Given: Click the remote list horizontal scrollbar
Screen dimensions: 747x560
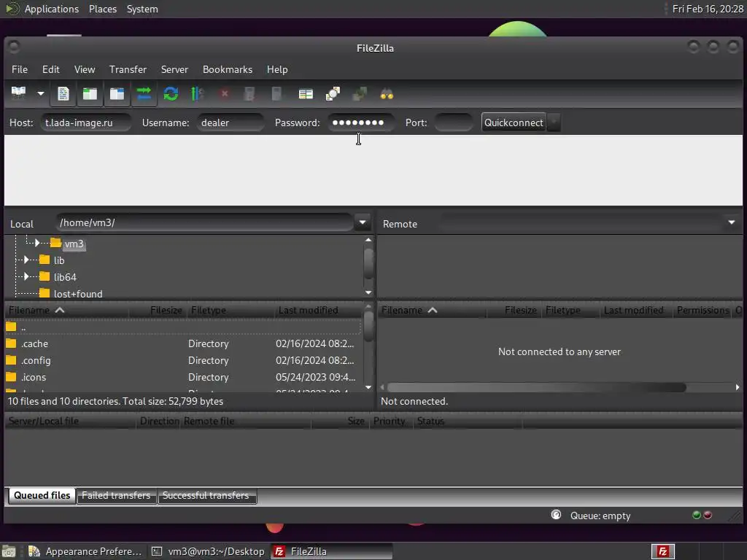Looking at the screenshot, I should coord(536,387).
